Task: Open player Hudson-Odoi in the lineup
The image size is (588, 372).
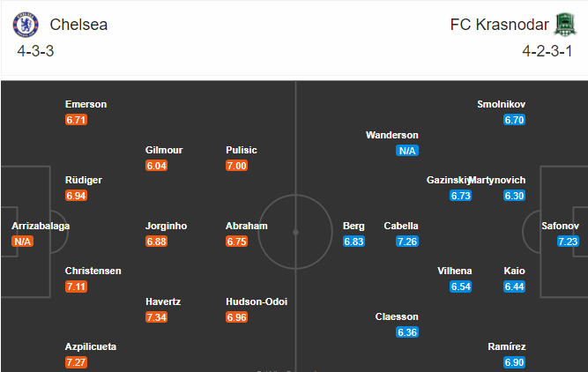Action: coord(257,301)
